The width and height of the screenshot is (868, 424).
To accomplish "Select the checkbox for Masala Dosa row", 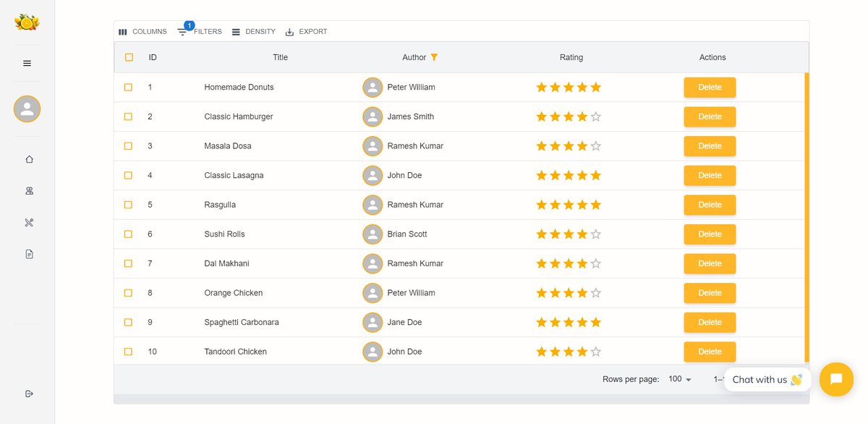I will 128,146.
